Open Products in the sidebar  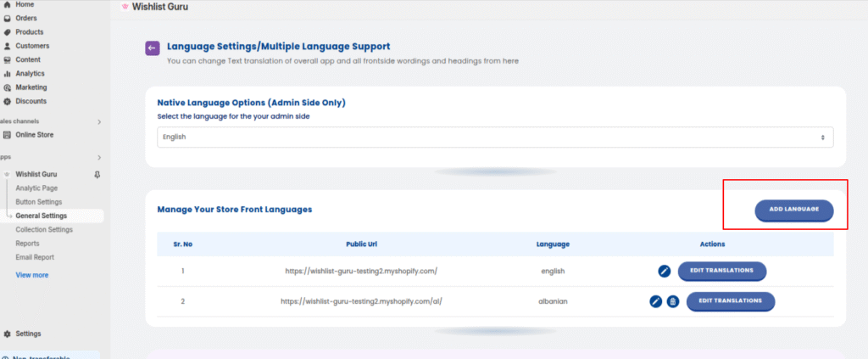click(30, 32)
